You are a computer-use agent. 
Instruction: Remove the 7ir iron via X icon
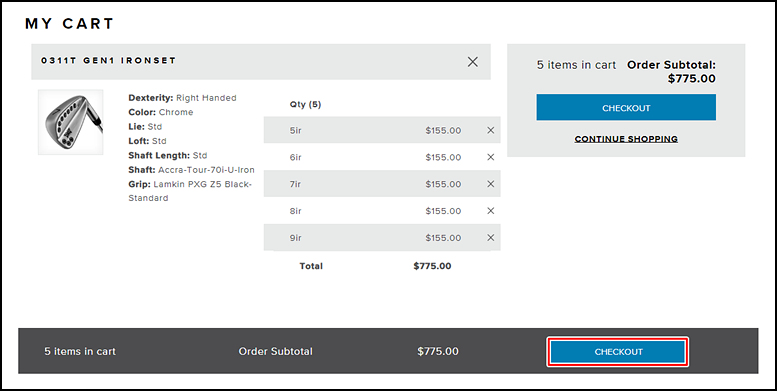coord(491,184)
